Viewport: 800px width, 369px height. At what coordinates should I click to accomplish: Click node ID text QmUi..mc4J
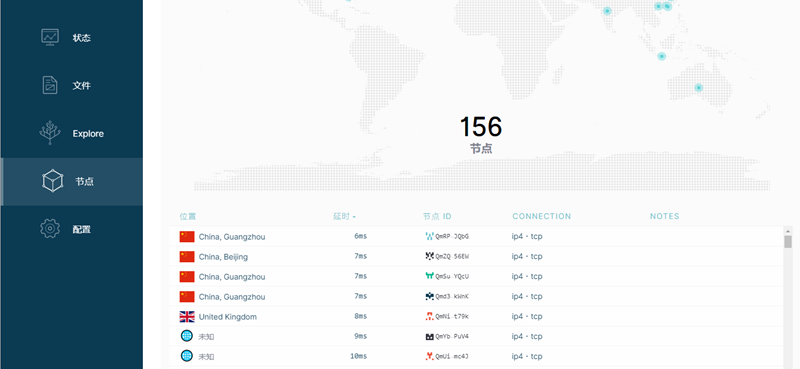pos(452,356)
